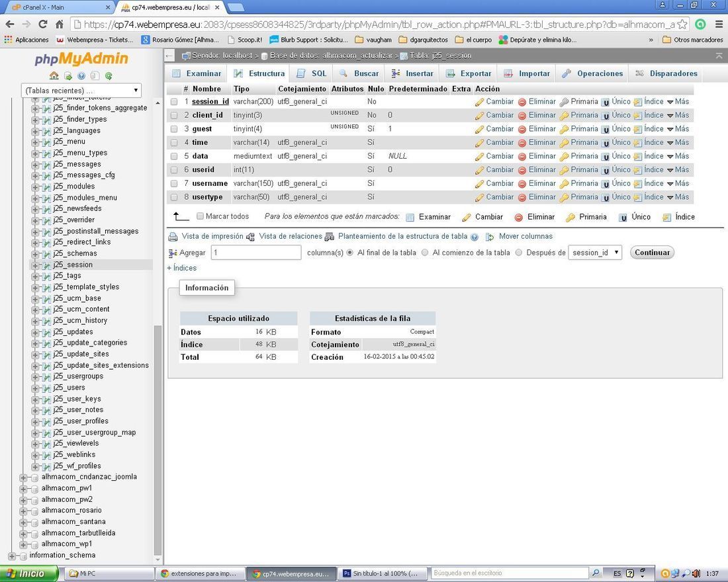Select the Después de radio button
728x582 pixels.
[519, 253]
